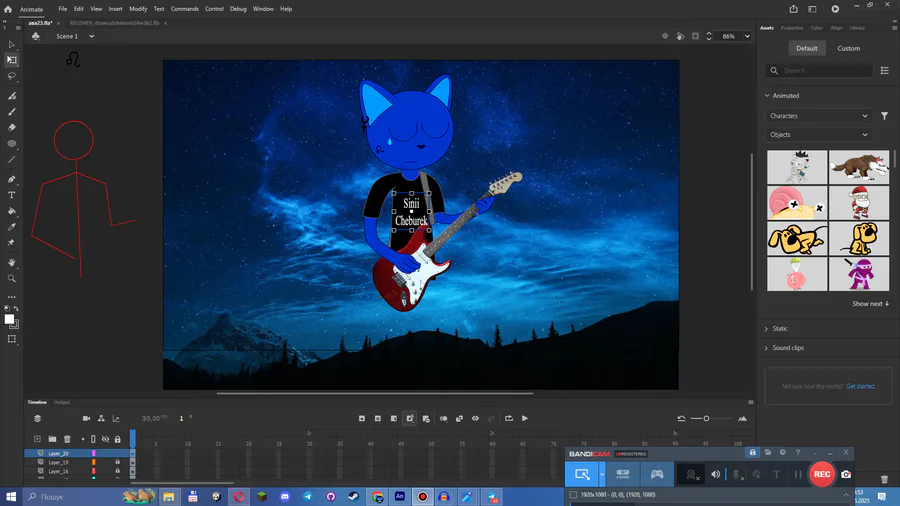Select the Line tool
This screenshot has height=506, width=900.
point(11,159)
